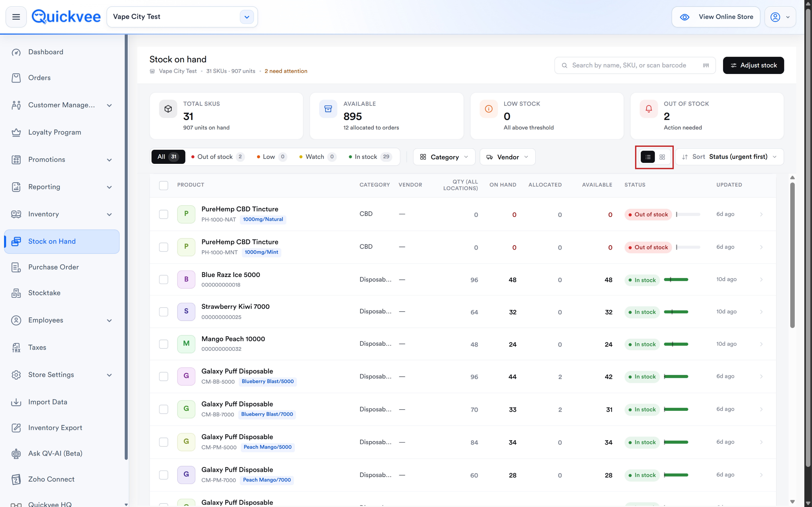Open the Category filter dropdown
Image resolution: width=812 pixels, height=507 pixels.
pos(444,157)
